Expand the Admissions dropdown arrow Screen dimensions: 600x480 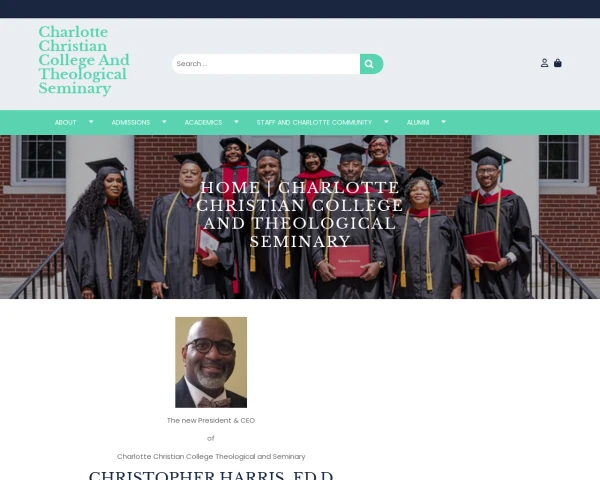[x=164, y=122]
